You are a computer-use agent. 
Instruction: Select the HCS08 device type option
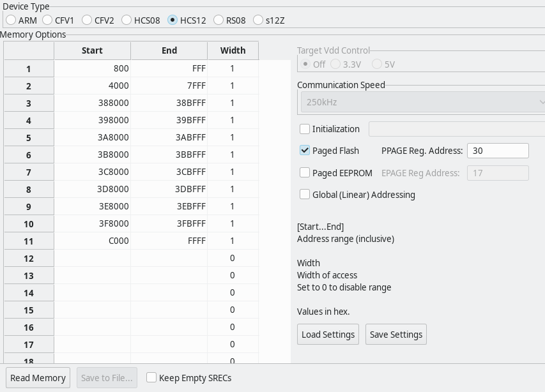coord(127,20)
